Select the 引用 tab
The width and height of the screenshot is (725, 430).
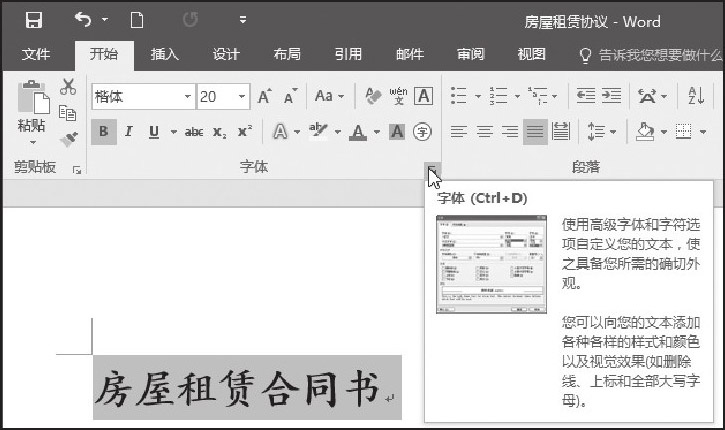pos(348,54)
